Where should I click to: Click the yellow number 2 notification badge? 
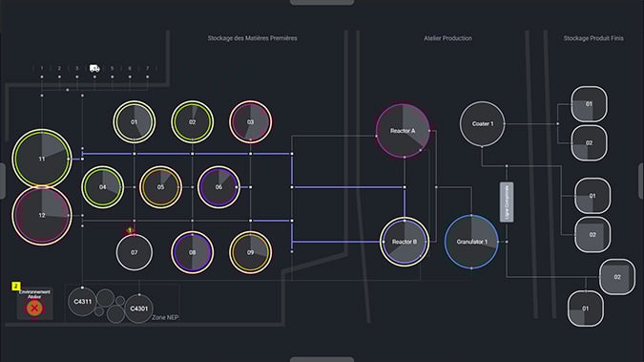15,286
